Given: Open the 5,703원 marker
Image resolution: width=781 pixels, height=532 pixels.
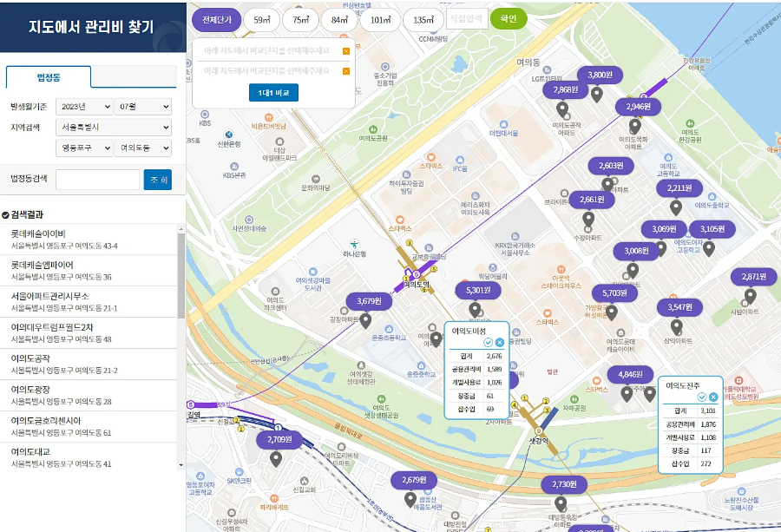Looking at the screenshot, I should pyautogui.click(x=614, y=292).
